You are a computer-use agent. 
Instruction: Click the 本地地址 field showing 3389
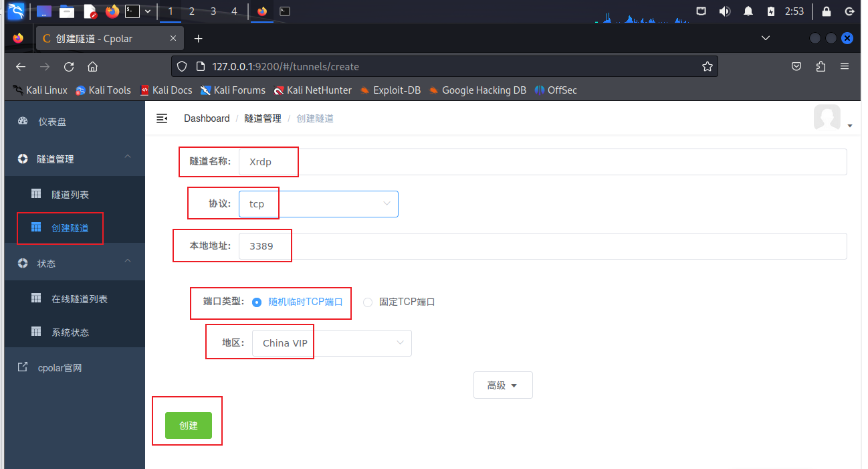coord(542,246)
